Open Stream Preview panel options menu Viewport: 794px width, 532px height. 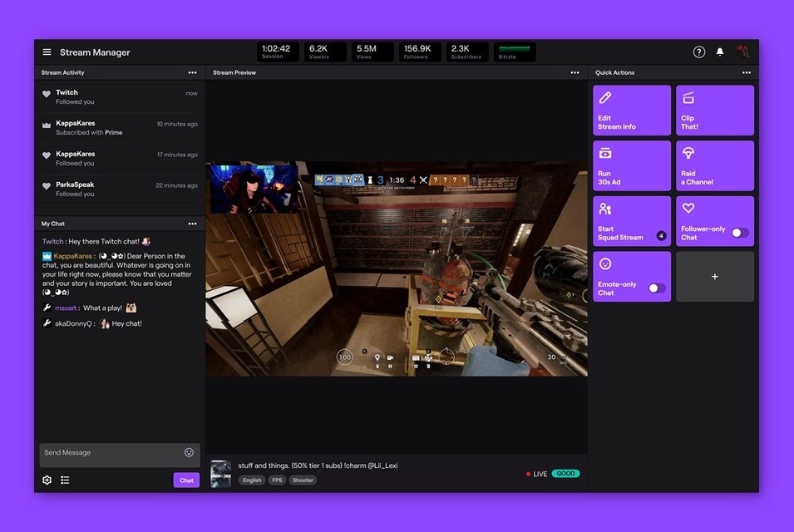coord(575,73)
